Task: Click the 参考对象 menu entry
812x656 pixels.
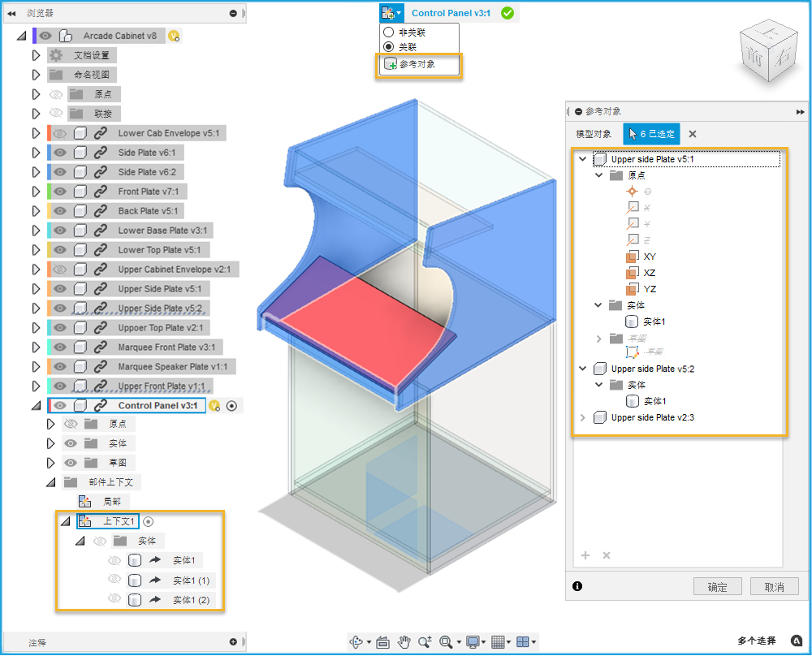Action: point(418,65)
